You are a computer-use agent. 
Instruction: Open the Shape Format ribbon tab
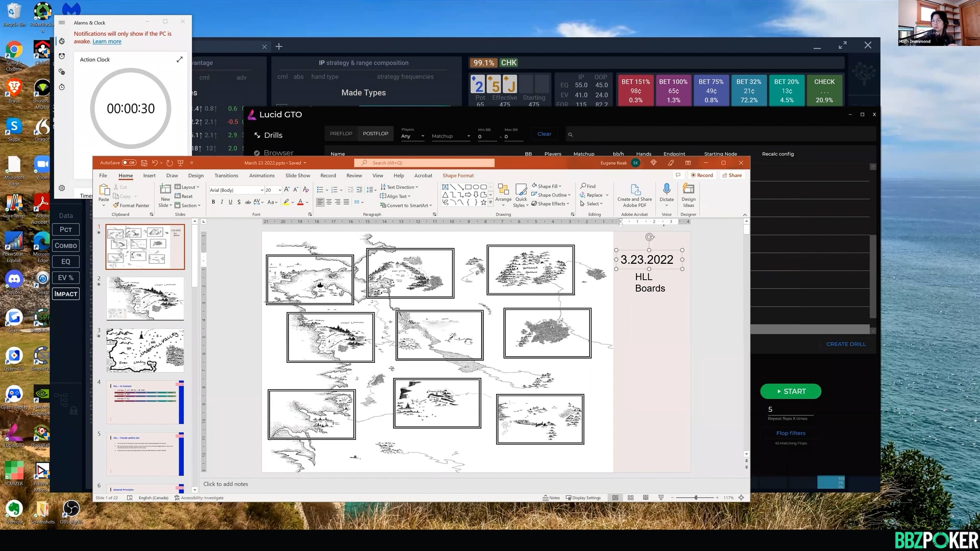(x=458, y=176)
